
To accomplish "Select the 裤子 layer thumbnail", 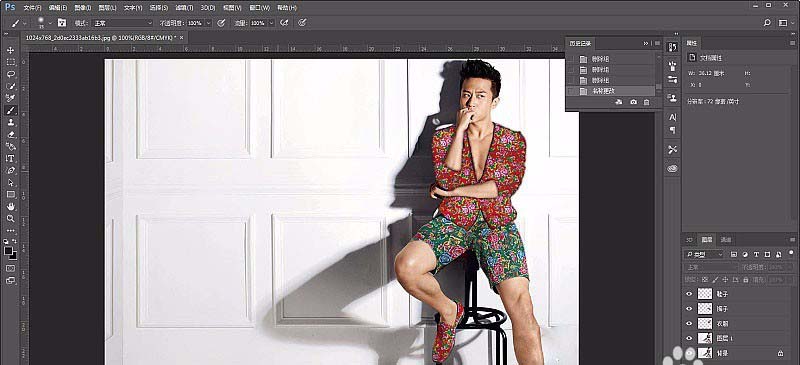I will pyautogui.click(x=705, y=309).
